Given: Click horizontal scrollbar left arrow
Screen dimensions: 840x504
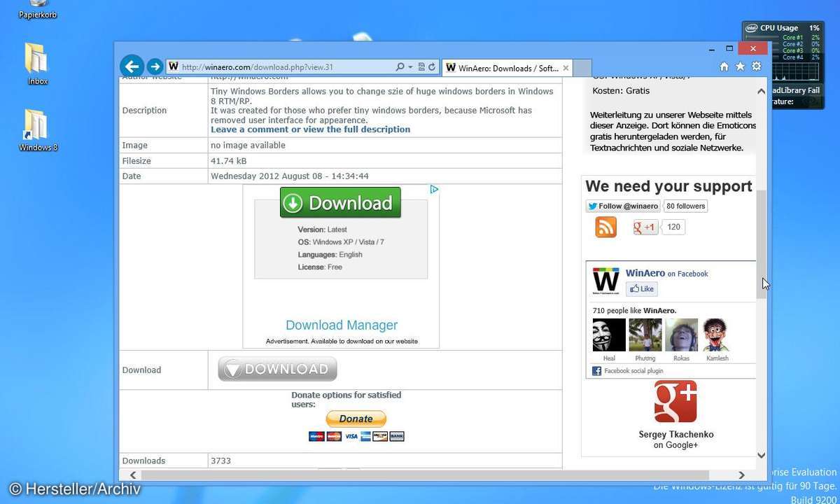Looking at the screenshot, I should 133,475.
